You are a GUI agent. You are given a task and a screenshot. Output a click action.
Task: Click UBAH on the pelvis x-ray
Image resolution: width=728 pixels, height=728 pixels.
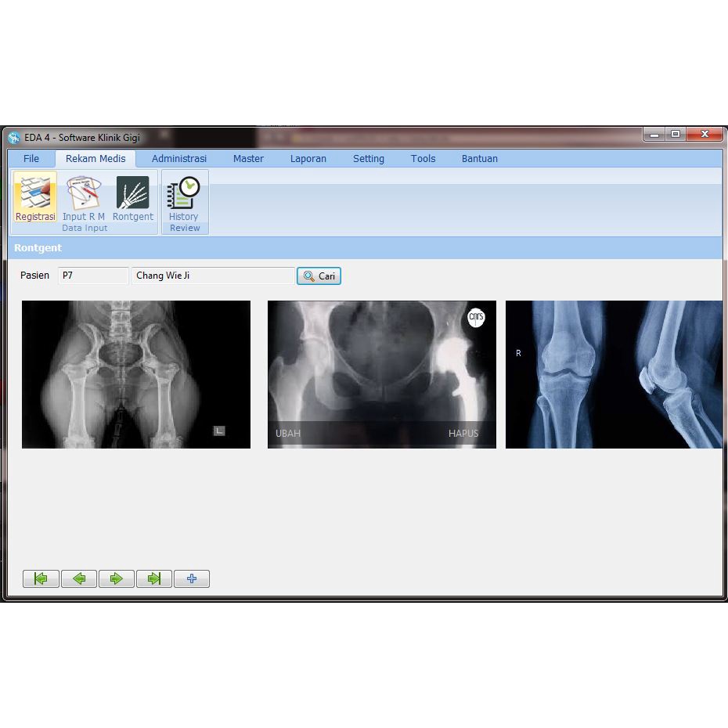pyautogui.click(x=287, y=433)
